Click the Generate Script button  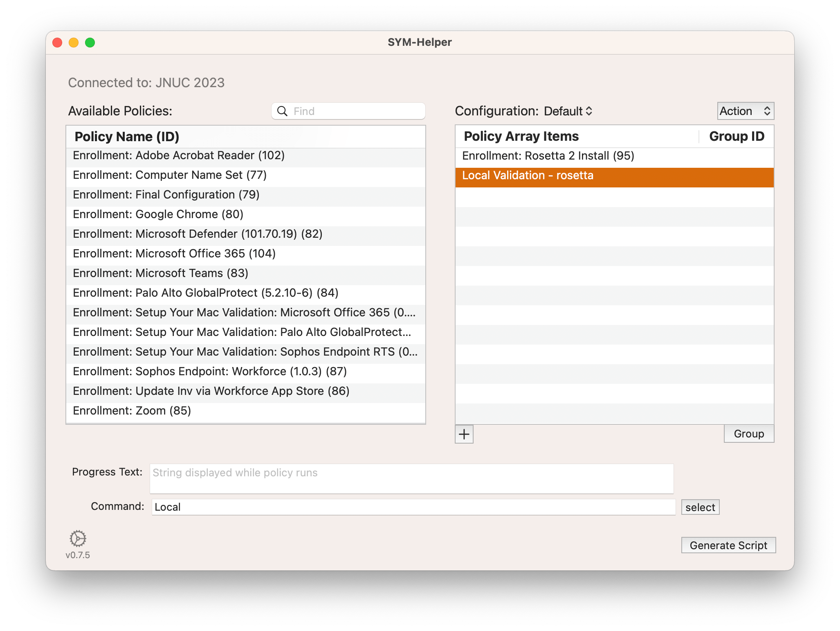728,545
